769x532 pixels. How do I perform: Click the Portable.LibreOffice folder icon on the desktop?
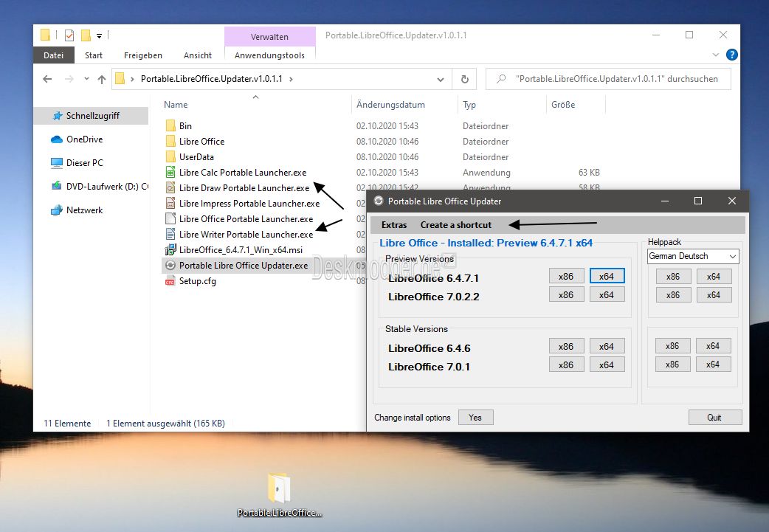pos(279,488)
